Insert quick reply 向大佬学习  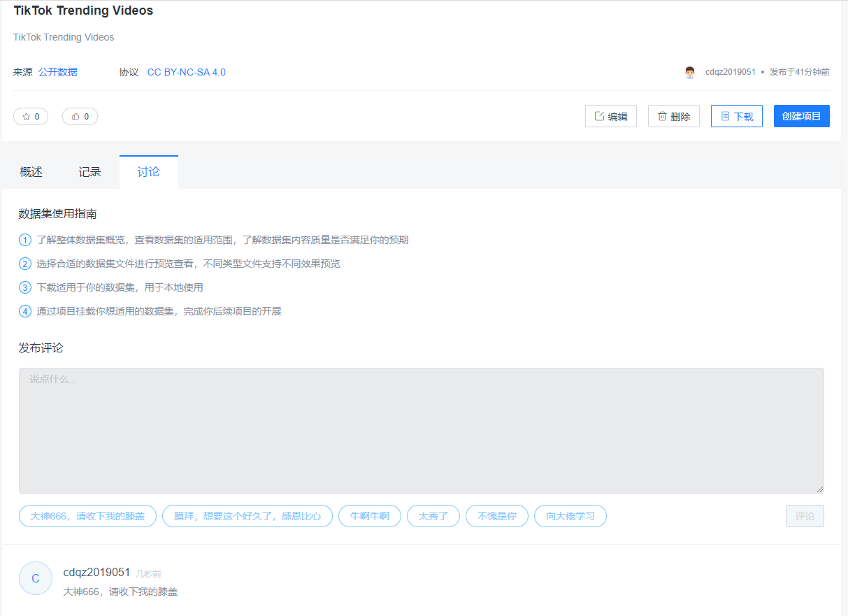pyautogui.click(x=570, y=516)
